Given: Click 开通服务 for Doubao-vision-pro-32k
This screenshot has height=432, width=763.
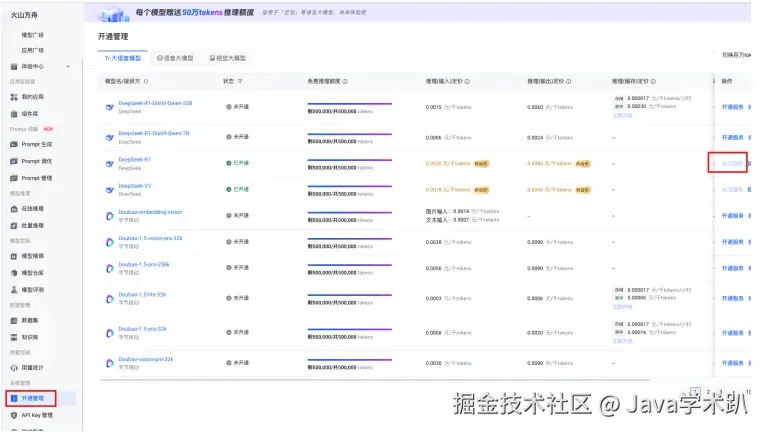Looking at the screenshot, I should pyautogui.click(x=732, y=363).
